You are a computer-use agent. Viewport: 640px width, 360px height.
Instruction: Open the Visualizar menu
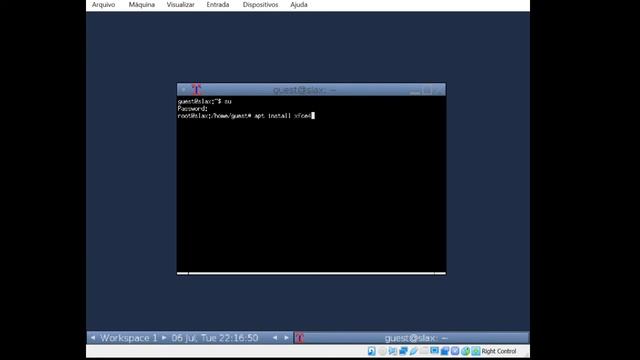[x=180, y=5]
